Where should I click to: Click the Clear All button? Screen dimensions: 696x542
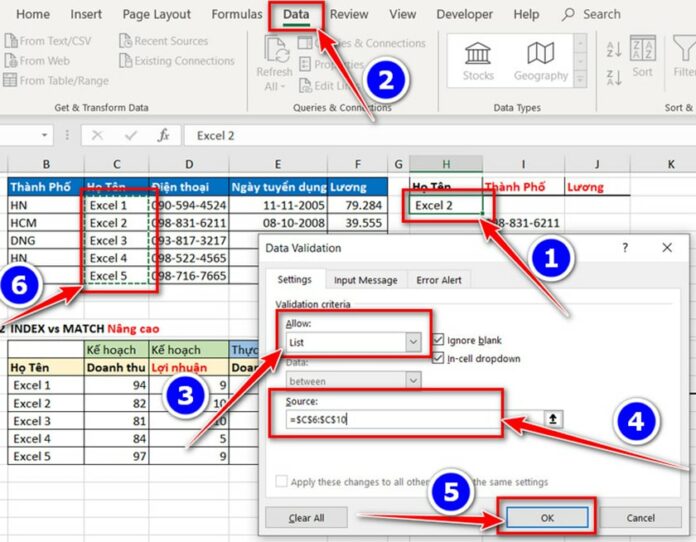(306, 518)
